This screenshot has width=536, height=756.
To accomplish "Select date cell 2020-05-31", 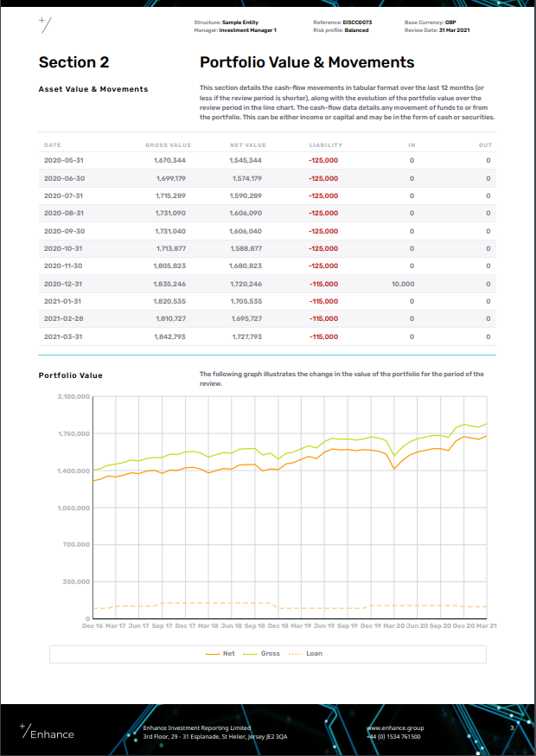I will pos(64,161).
